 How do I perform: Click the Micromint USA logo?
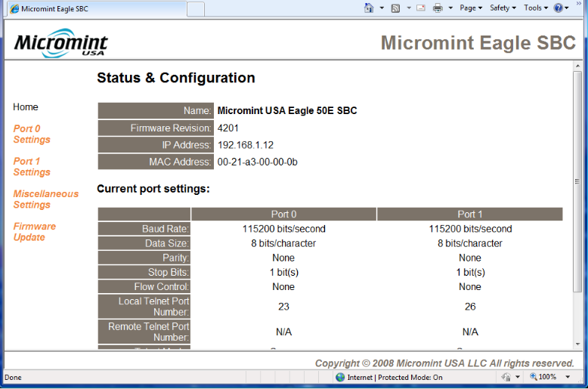pos(60,43)
